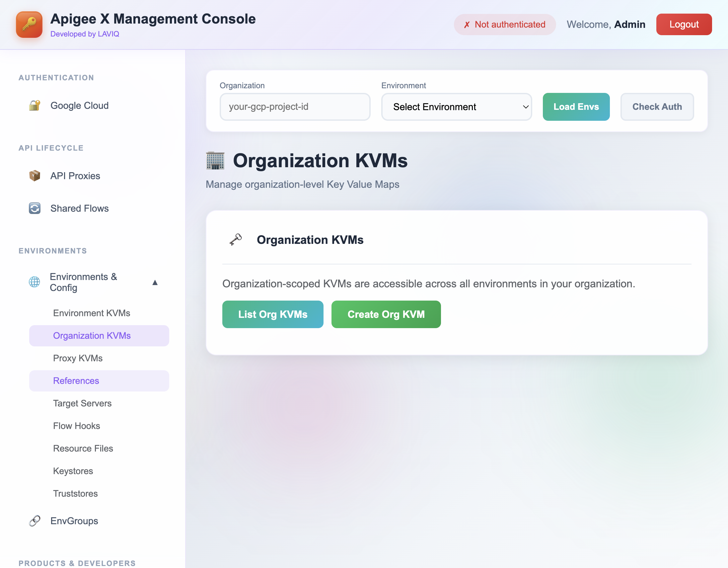Click the Environments & Config globe icon

(35, 282)
